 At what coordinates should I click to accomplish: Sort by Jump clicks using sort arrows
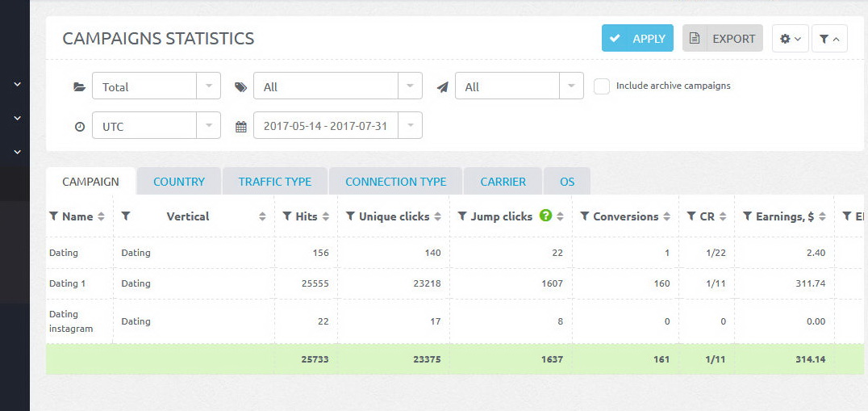[560, 217]
